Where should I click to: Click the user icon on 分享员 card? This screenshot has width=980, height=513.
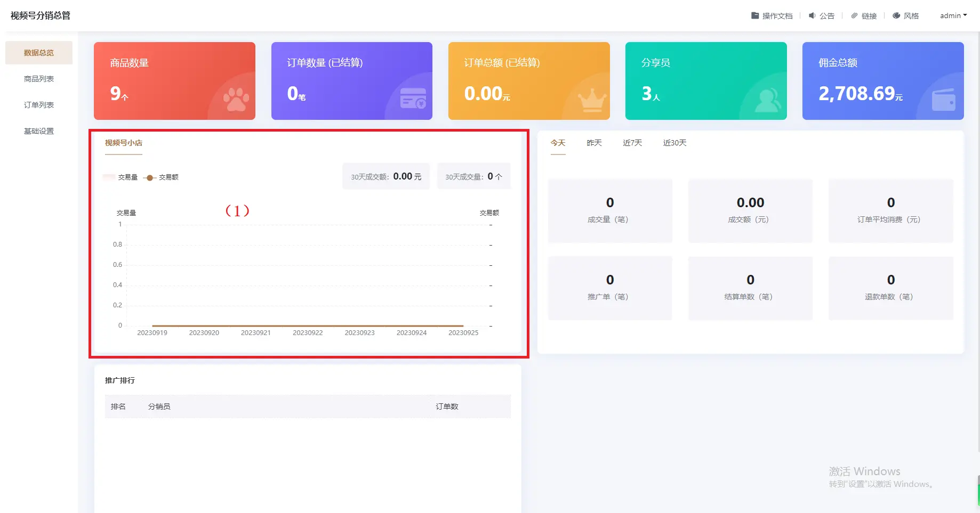coord(768,100)
